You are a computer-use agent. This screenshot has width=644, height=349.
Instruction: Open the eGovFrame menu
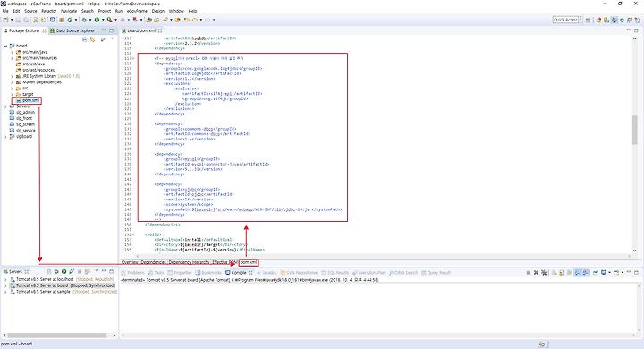click(x=137, y=11)
